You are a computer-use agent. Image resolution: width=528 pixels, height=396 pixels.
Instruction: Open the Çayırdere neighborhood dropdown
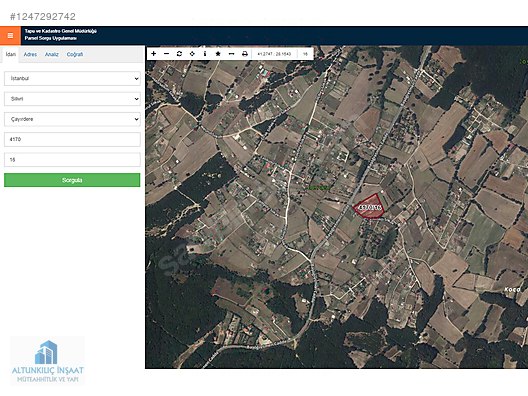72,119
